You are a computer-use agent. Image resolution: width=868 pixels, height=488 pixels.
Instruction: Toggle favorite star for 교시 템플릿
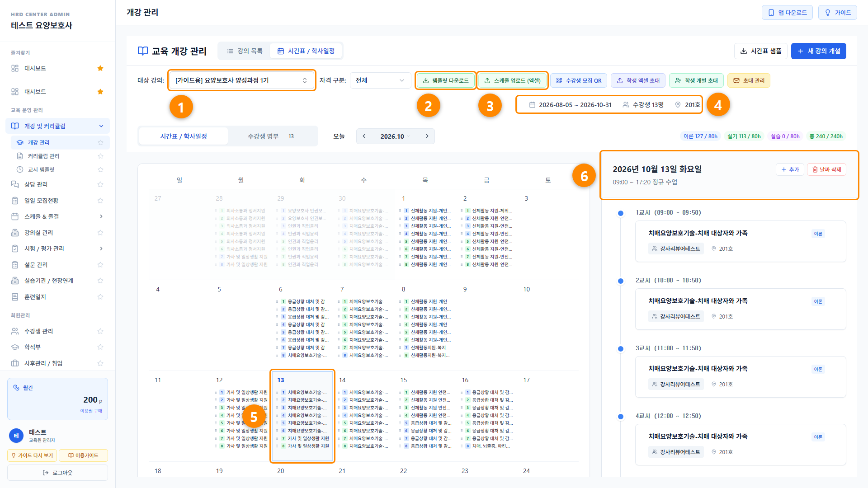click(x=100, y=169)
